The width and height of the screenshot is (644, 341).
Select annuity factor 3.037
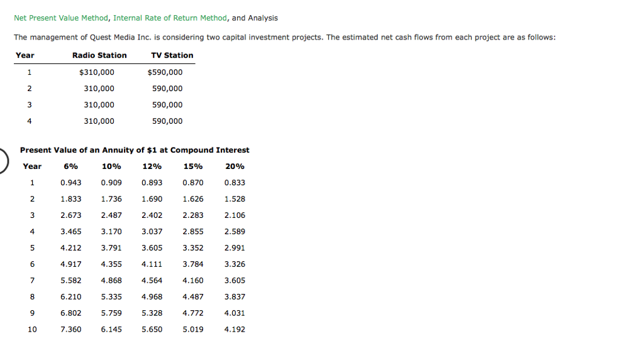[x=152, y=232]
